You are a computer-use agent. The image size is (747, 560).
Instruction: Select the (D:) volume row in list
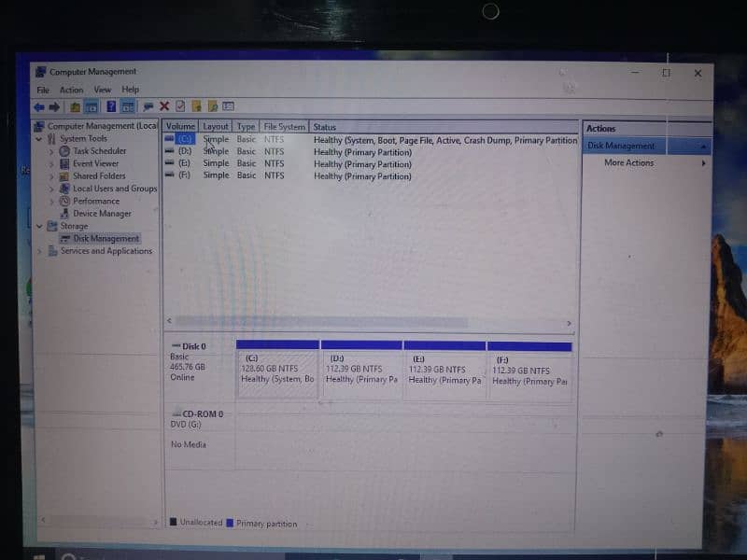pos(184,151)
